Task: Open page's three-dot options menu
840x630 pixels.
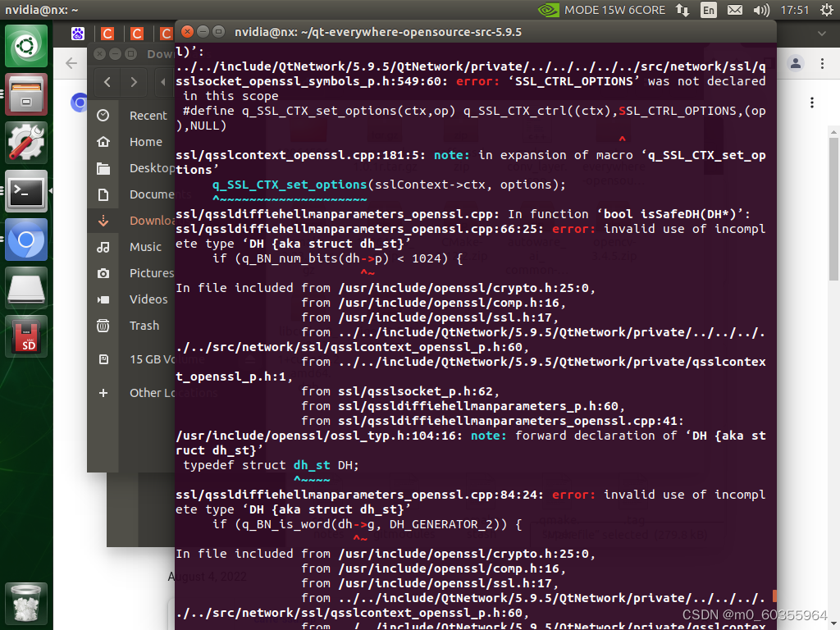Action: click(812, 103)
